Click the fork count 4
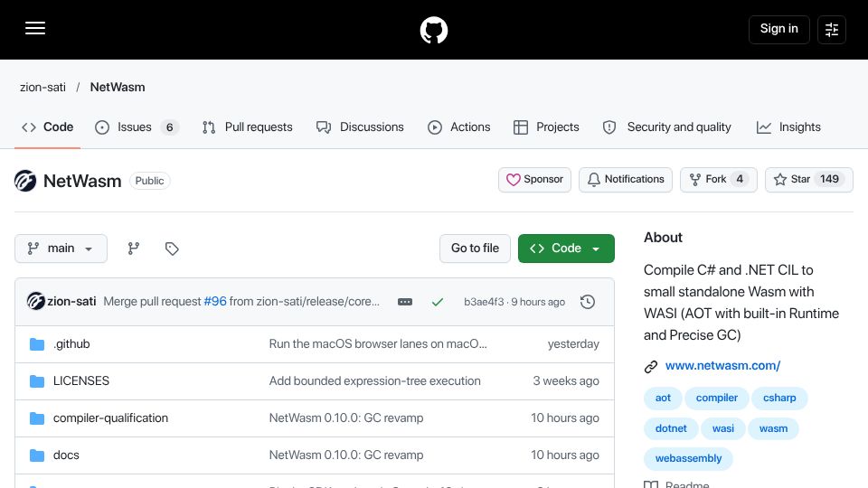Screen dimensions: 868x488 click(740, 179)
